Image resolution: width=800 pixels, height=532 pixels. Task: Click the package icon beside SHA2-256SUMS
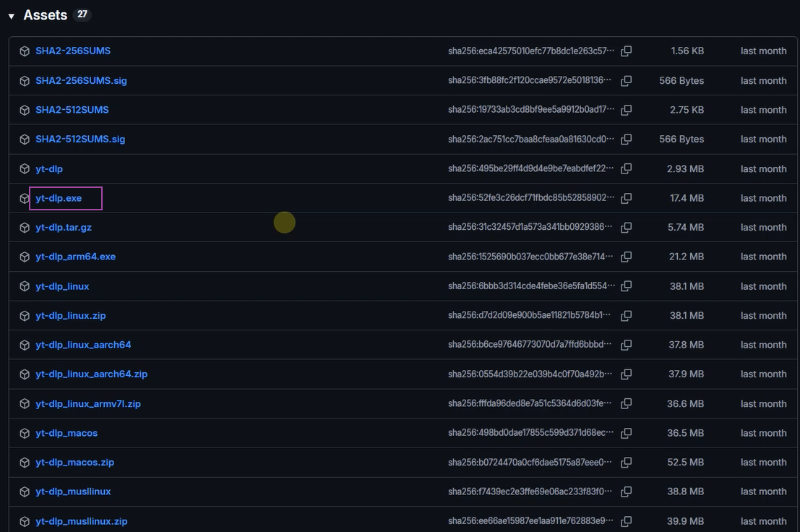[25, 51]
